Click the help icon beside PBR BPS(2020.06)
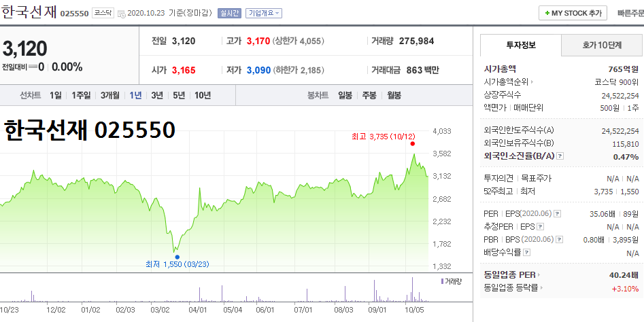Image resolution: width=644 pixels, height=322 pixels. pyautogui.click(x=560, y=239)
